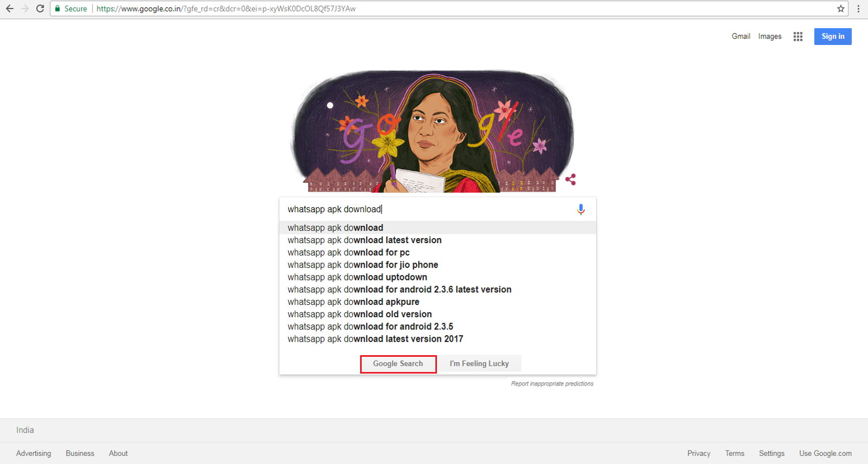Bookmark this page with the star icon
The image size is (868, 464).
[x=840, y=9]
